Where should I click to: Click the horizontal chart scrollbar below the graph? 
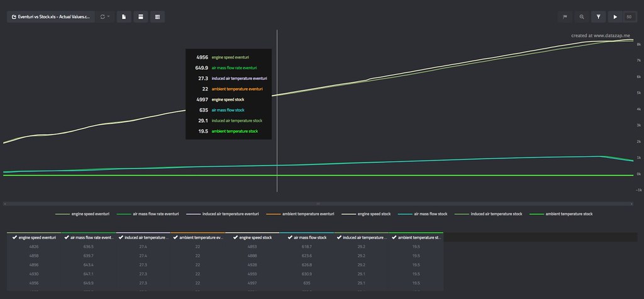point(318,203)
